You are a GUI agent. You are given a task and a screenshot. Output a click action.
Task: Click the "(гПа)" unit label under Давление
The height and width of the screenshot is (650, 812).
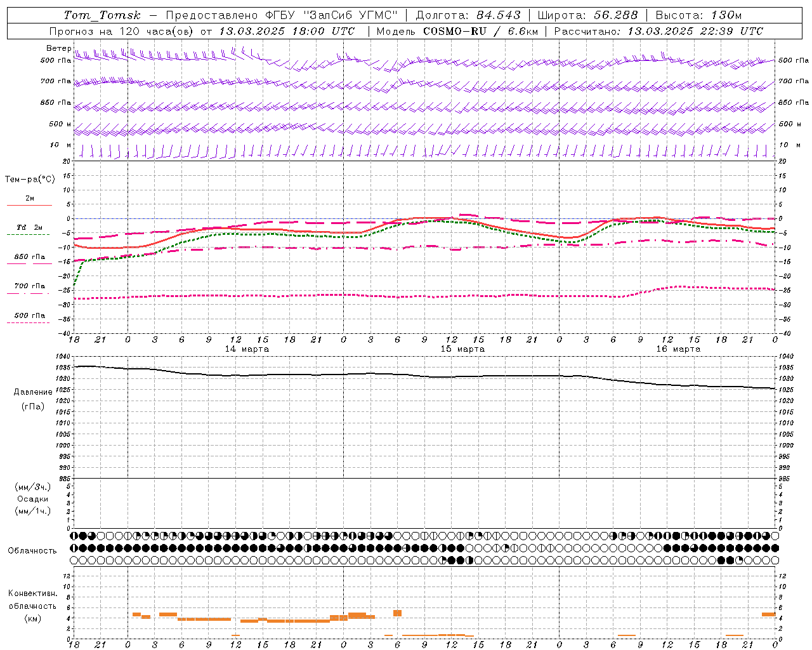point(33,407)
